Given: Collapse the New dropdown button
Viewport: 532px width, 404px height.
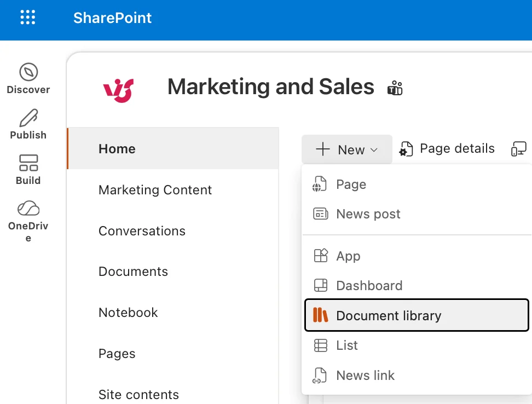Looking at the screenshot, I should click(347, 149).
